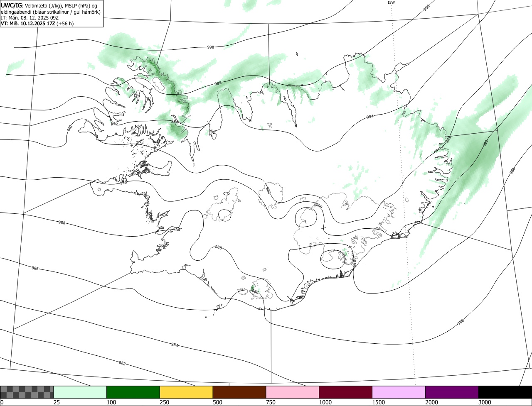Click the legend value 500
The image size is (532, 406).
(218, 402)
